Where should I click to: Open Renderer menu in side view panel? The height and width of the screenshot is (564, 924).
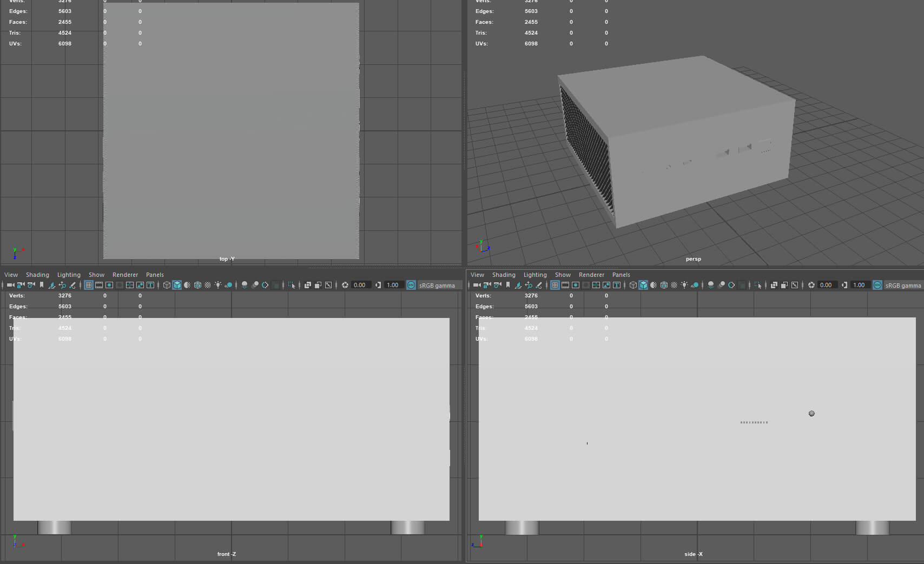click(x=591, y=275)
